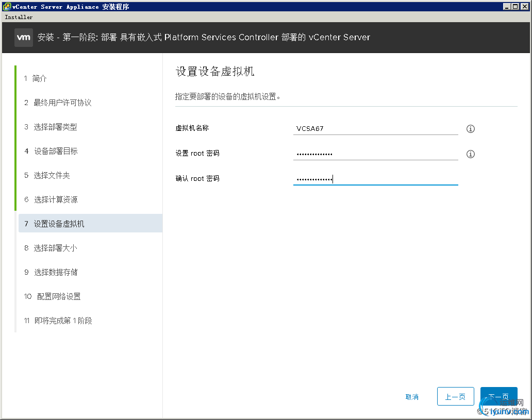The width and height of the screenshot is (532, 420).
Task: Click the 指定要部署的设备的虚拟机设置 description text
Action: click(227, 97)
